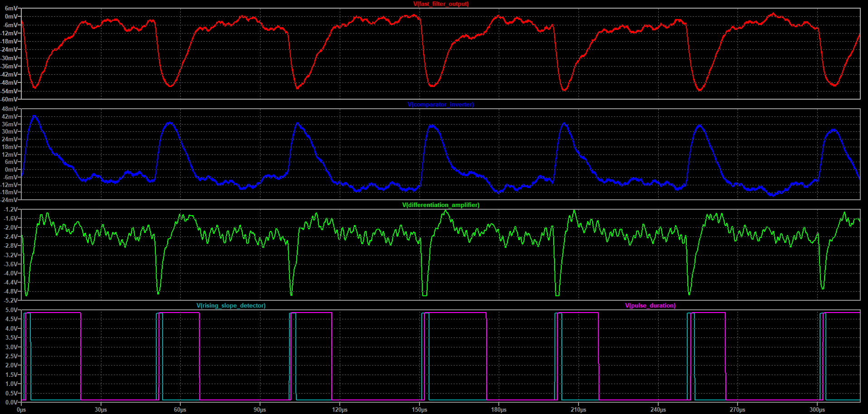
Task: Click the 270µs time axis label
Action: click(x=738, y=410)
